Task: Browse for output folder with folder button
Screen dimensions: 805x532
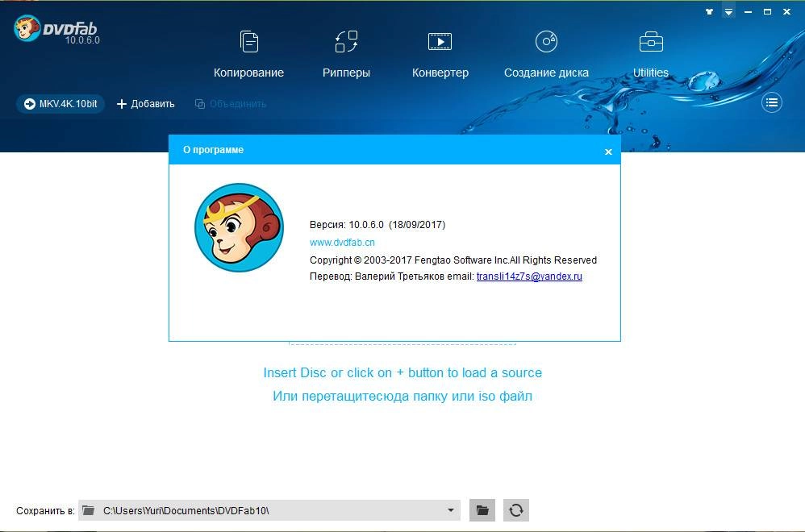Action: tap(482, 510)
